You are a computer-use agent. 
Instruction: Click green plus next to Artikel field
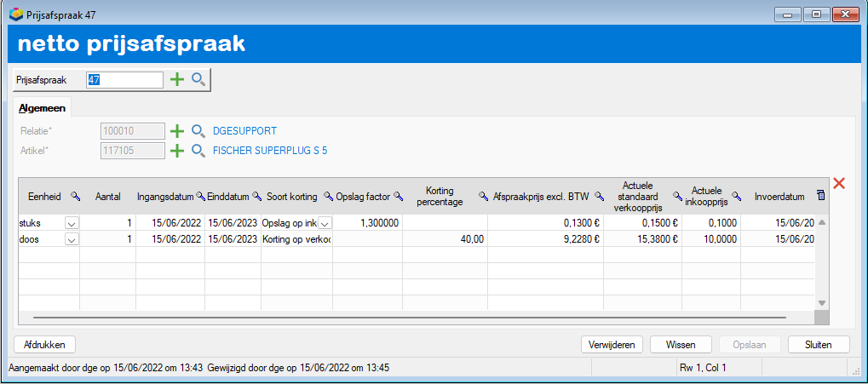click(176, 151)
